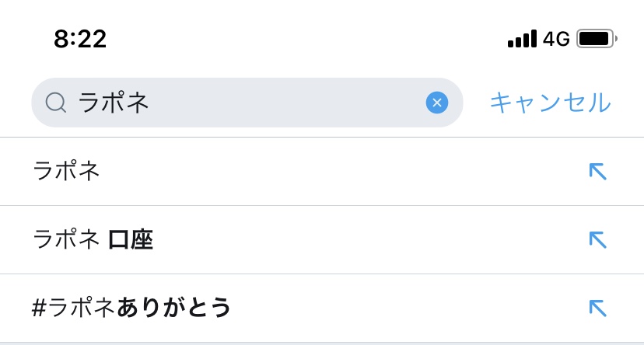Tap the cellular signal bars icon
The height and width of the screenshot is (345, 644).
(x=522, y=39)
